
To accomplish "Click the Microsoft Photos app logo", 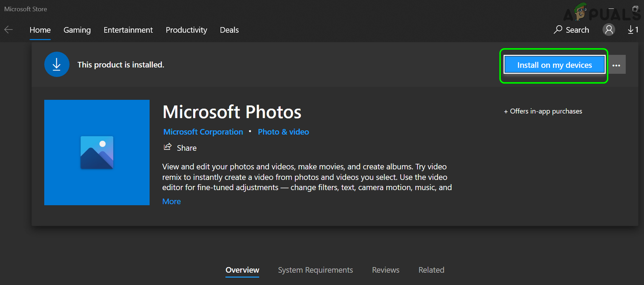I will 97,153.
